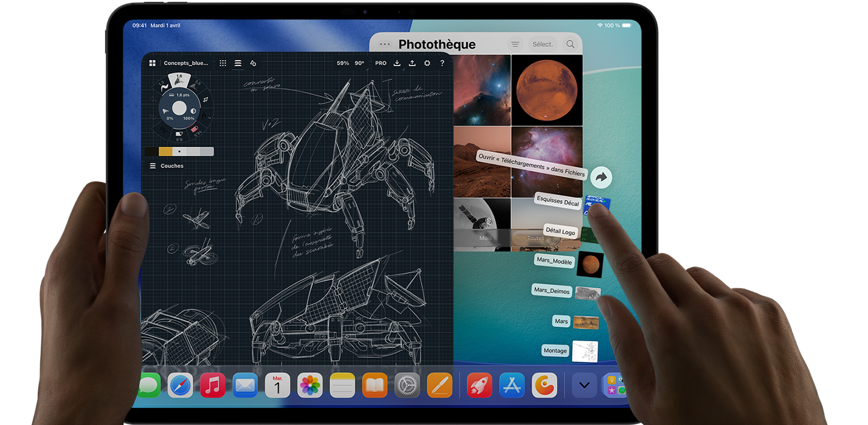Tap the Sélect. button in Photothèque
The image size is (868, 425).
click(x=543, y=44)
